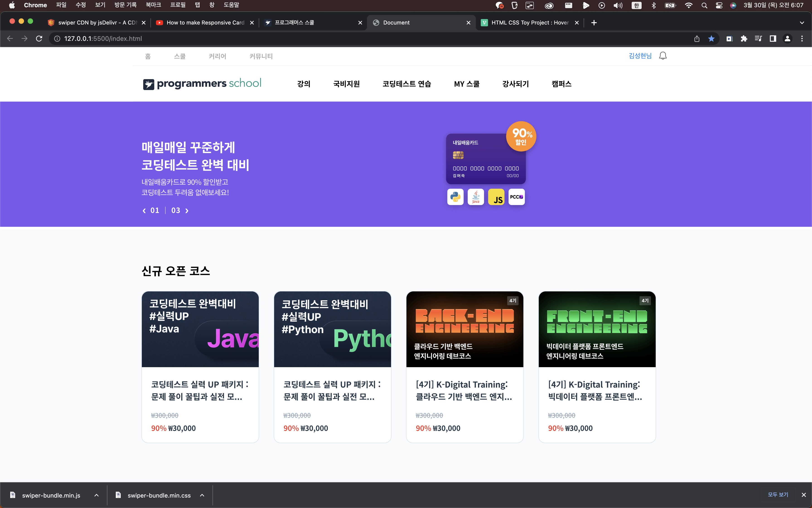
Task: Click the 홈 top link
Action: [148, 56]
